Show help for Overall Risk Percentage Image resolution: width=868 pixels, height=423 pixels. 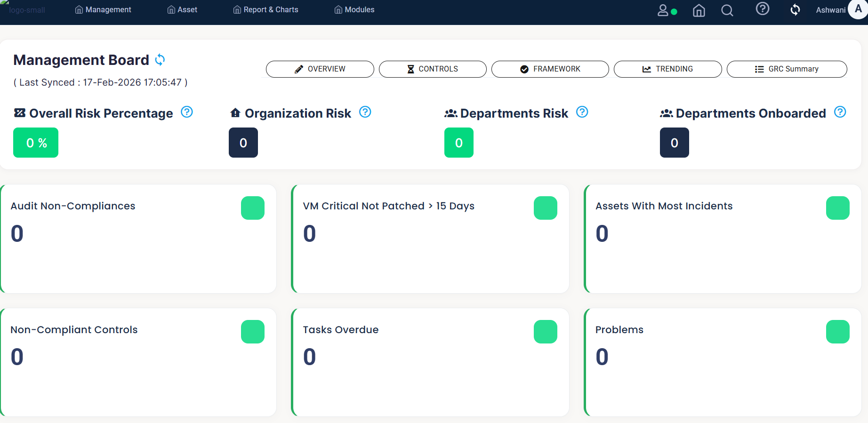[x=187, y=112]
